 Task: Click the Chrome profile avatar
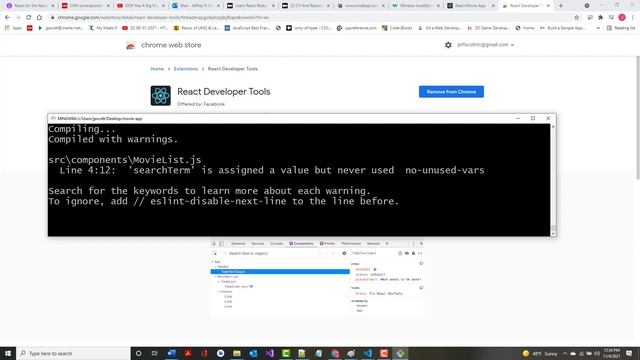click(622, 17)
